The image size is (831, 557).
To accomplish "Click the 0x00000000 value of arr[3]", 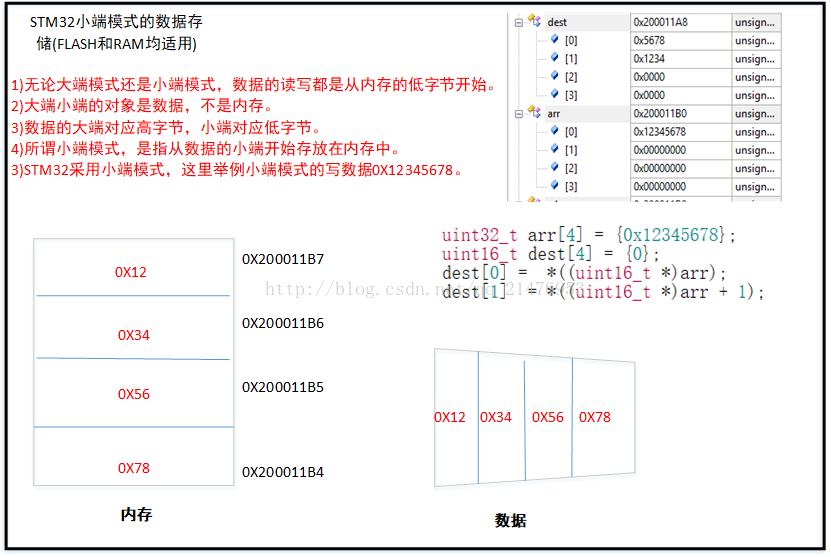I will (659, 187).
